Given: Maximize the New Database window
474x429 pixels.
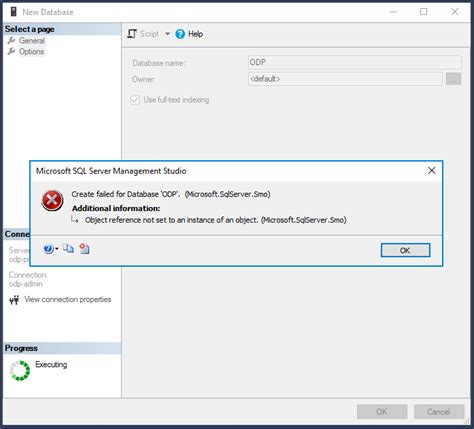Looking at the screenshot, I should pos(424,12).
